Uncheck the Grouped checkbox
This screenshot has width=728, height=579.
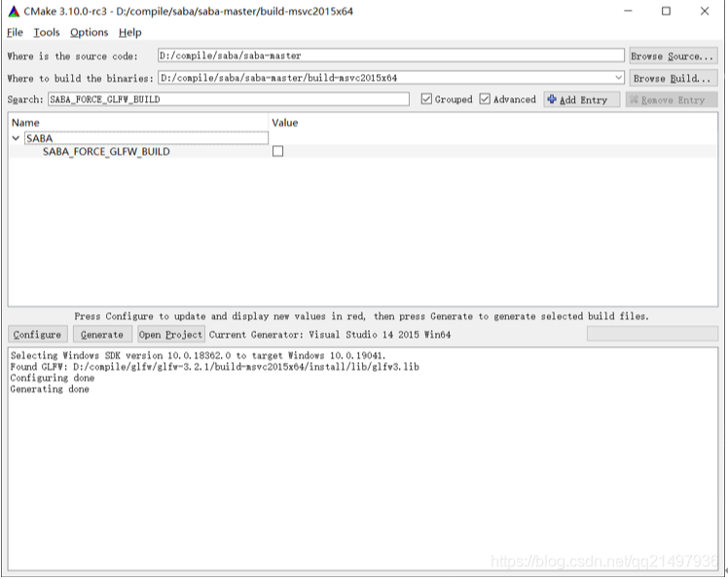tap(426, 99)
